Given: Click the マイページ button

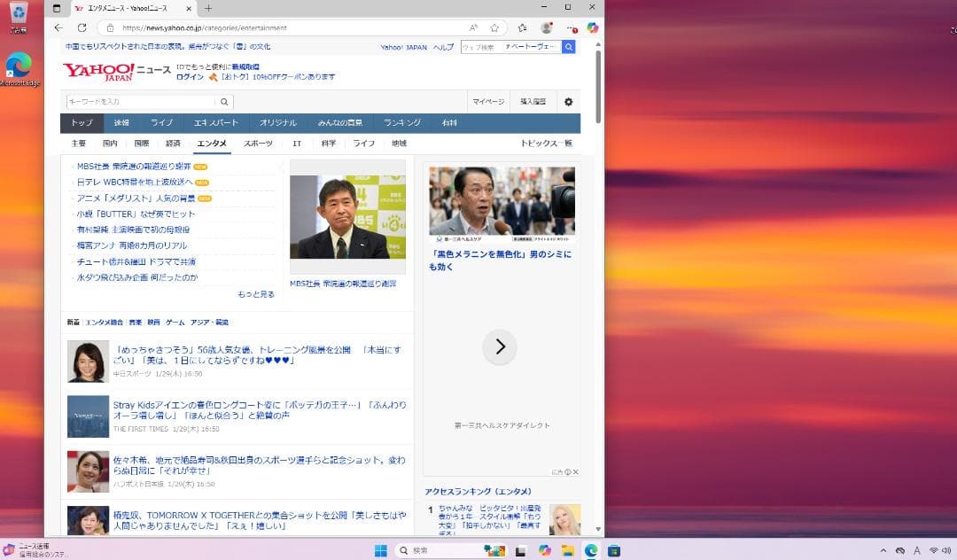Looking at the screenshot, I should tap(488, 101).
